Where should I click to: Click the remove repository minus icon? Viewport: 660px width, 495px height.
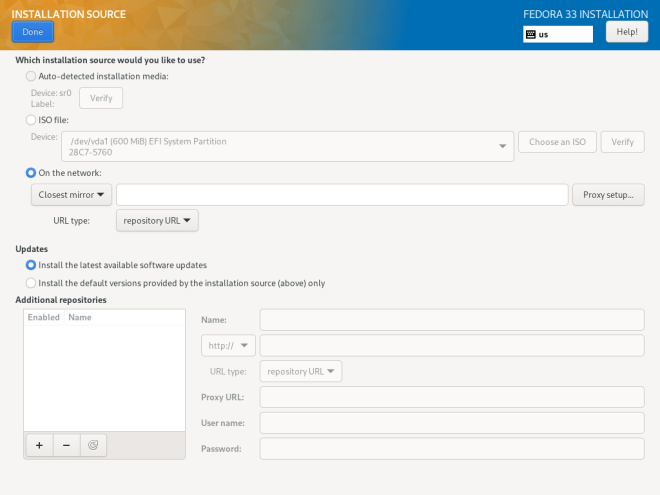click(x=66, y=445)
